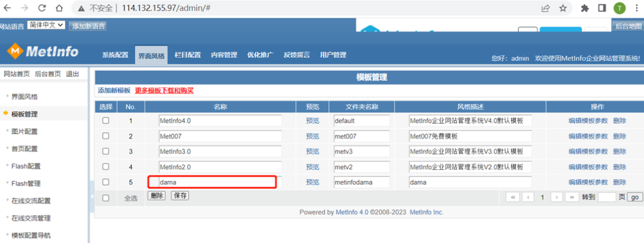Select 首页配置 in the sidebar
Viewport: 644px width, 243px height.
[24, 149]
